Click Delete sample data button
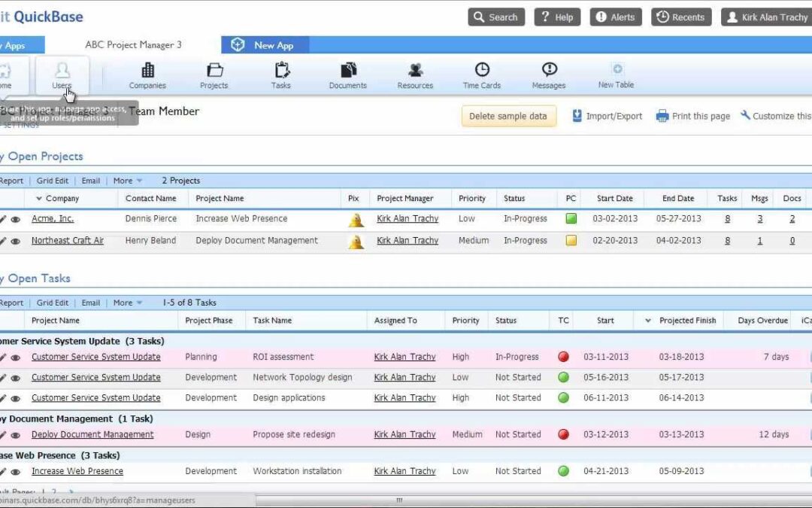The height and width of the screenshot is (508, 812). pyautogui.click(x=508, y=116)
